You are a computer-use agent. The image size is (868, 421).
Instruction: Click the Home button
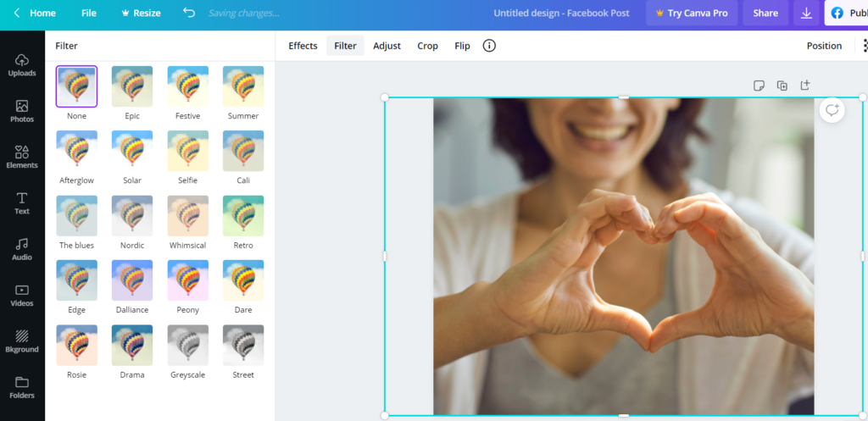point(42,13)
